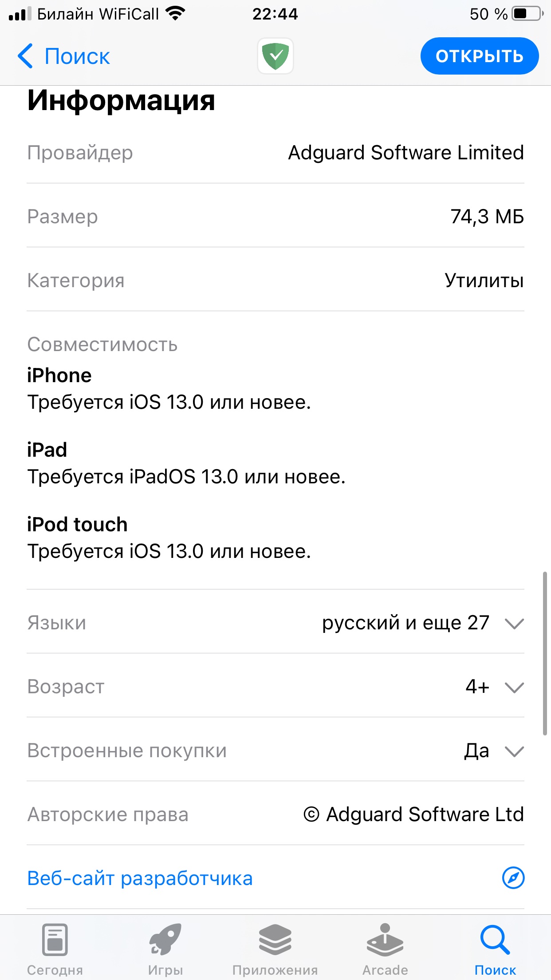Image resolution: width=551 pixels, height=980 pixels.
Task: Tap the AdGuard shield app icon
Action: 275,56
